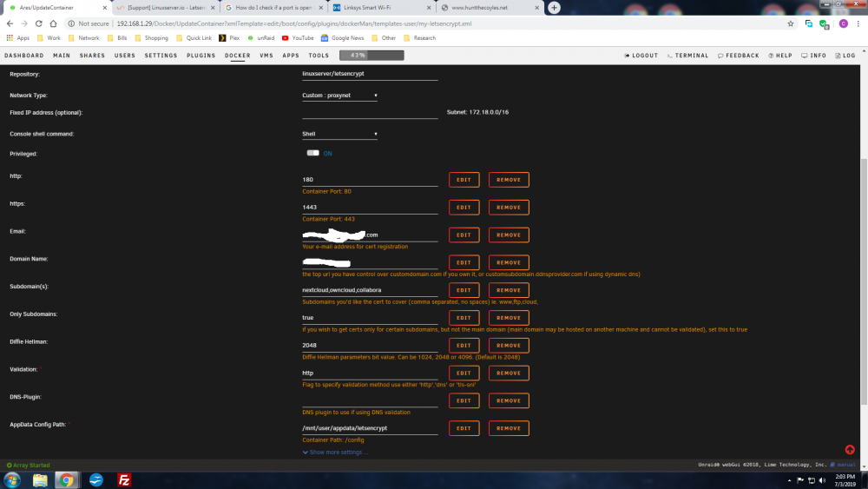Click the http port 180 field
The width and height of the screenshot is (868, 489).
coord(370,180)
